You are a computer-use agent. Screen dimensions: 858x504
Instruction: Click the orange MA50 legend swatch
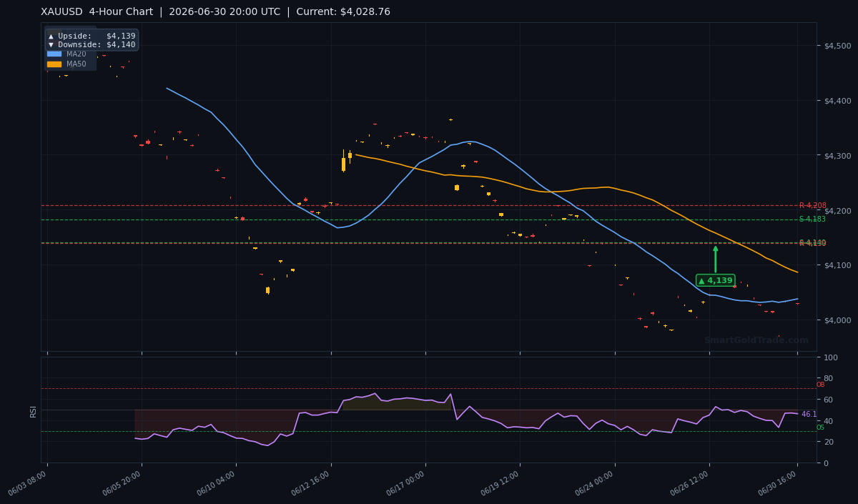(54, 64)
